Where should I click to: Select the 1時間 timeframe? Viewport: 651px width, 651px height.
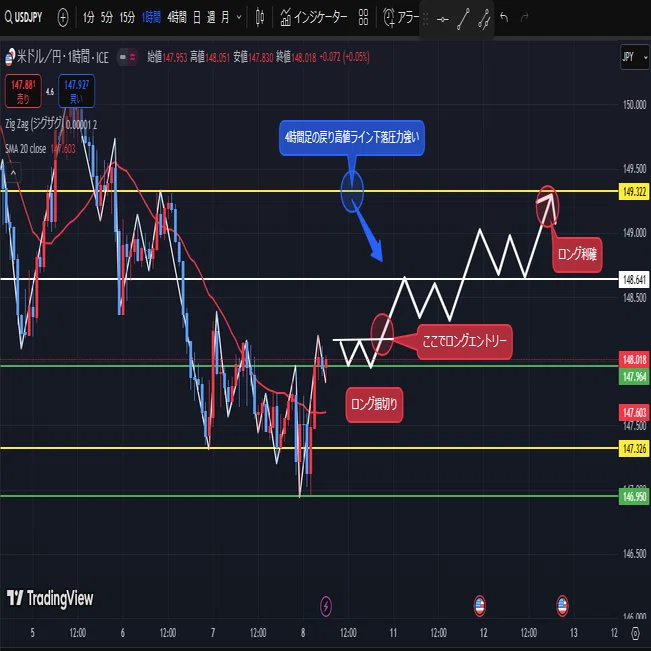(x=151, y=17)
